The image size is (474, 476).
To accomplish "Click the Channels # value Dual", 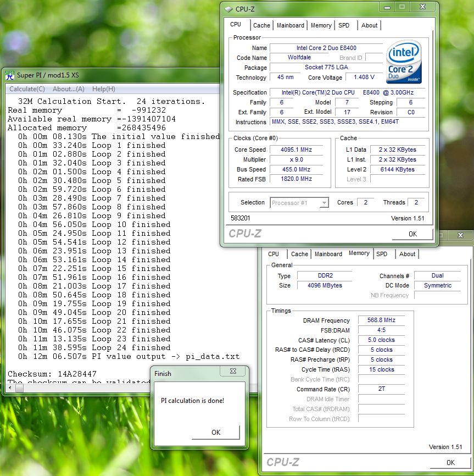I will [x=437, y=275].
